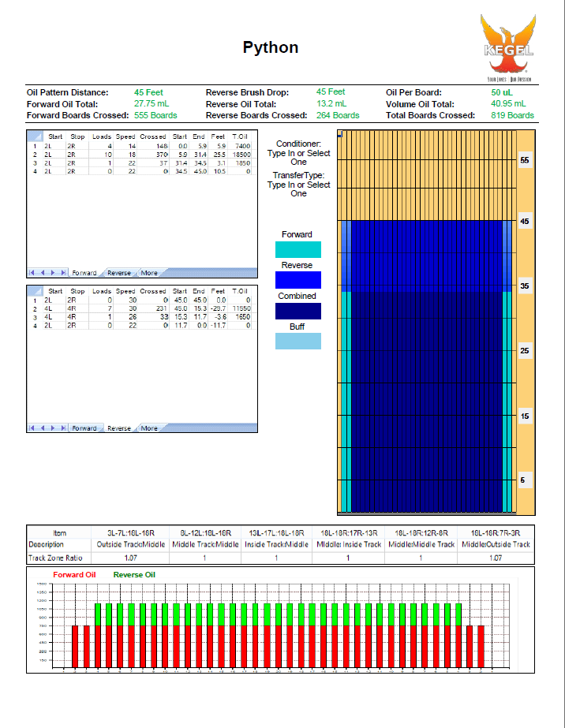This screenshot has height=728, width=565.
Task: Click the 27.75 mL Forward Oil Total value
Action: [x=152, y=103]
